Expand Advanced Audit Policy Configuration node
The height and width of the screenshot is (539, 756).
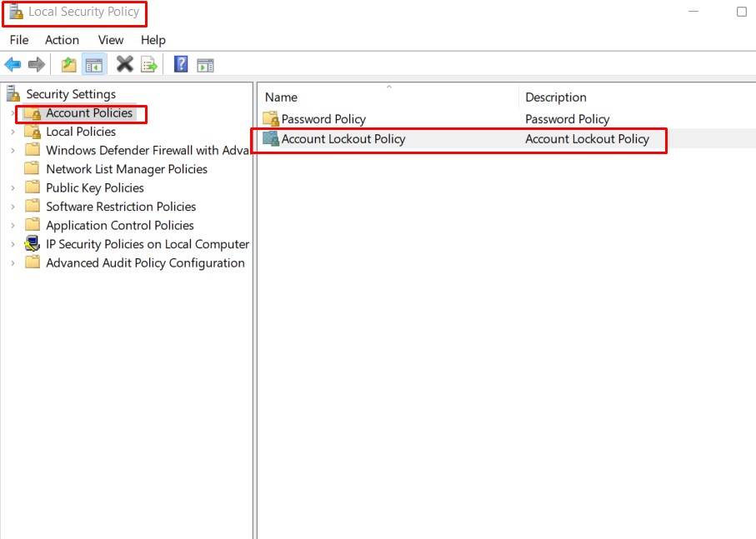(x=13, y=263)
